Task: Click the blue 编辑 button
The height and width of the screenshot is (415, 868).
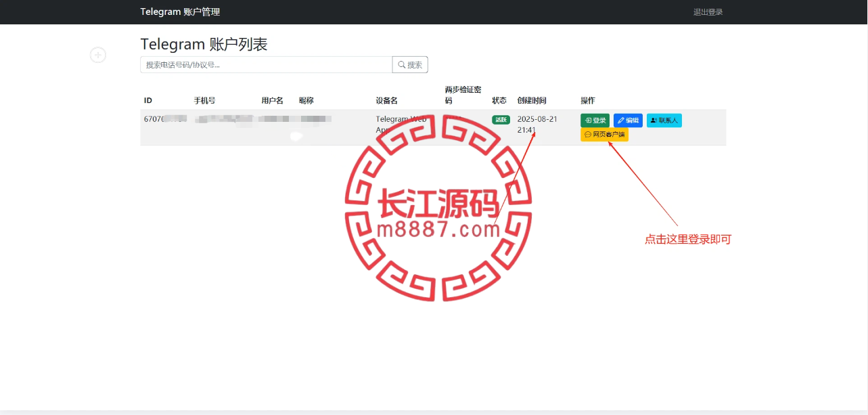Action: click(x=628, y=121)
